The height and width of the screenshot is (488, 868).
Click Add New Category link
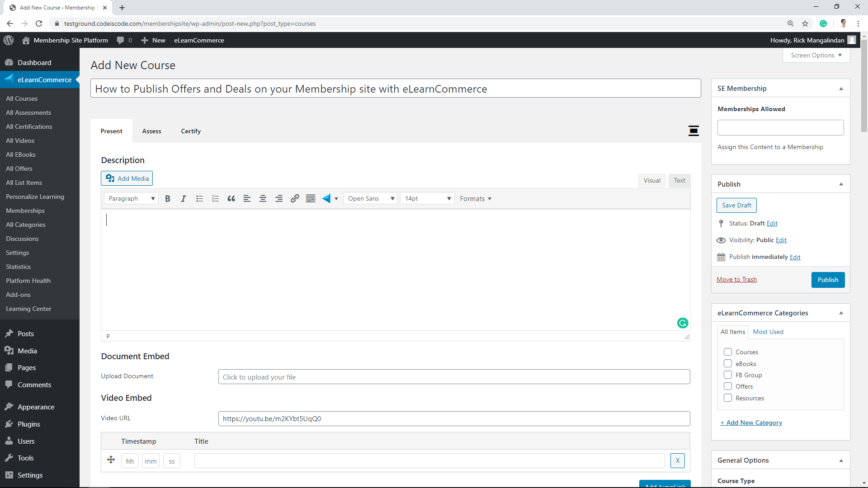(751, 422)
